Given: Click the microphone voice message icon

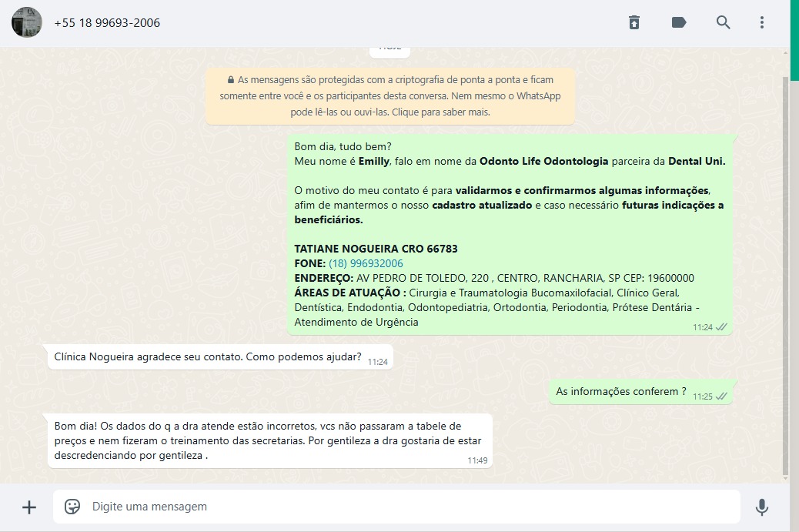Looking at the screenshot, I should pyautogui.click(x=761, y=507).
